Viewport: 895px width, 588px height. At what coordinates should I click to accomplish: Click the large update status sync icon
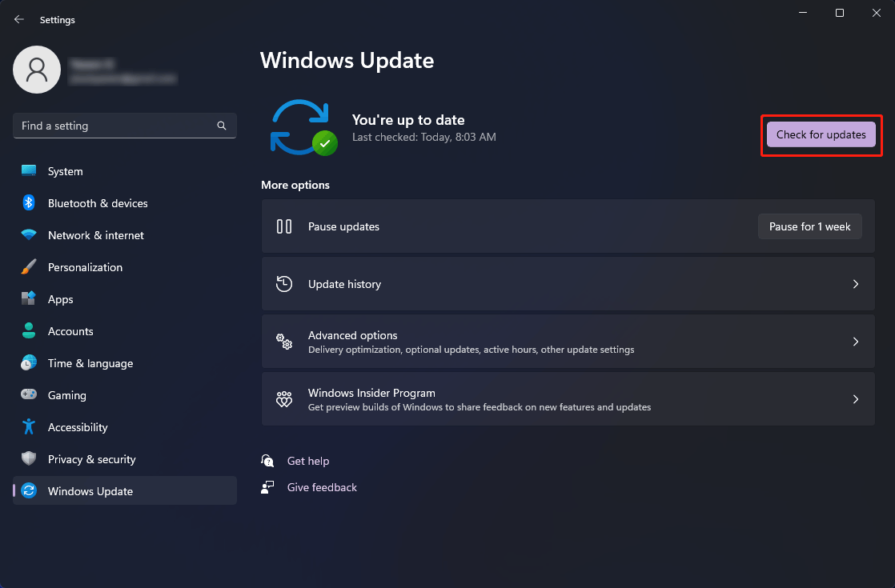303,128
